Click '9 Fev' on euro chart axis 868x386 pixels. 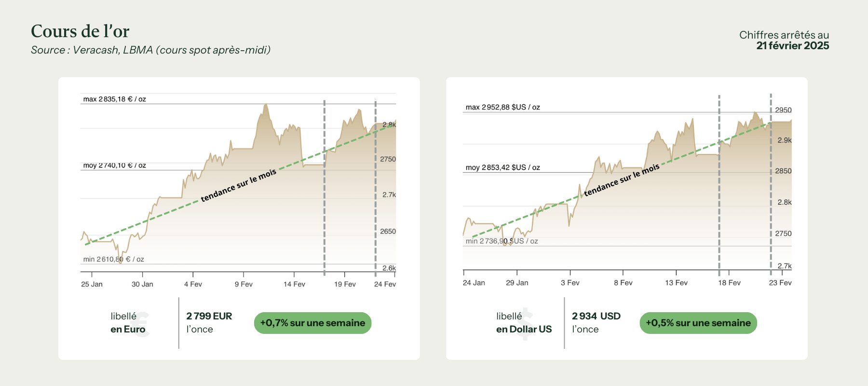coord(244,284)
